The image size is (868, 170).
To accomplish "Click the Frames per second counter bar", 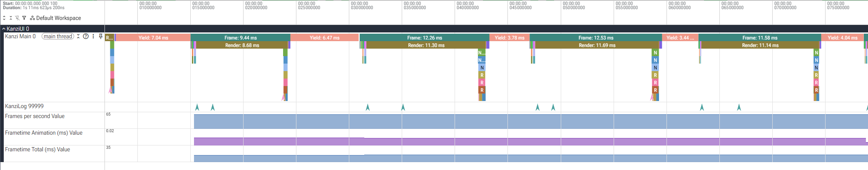I will (531, 121).
